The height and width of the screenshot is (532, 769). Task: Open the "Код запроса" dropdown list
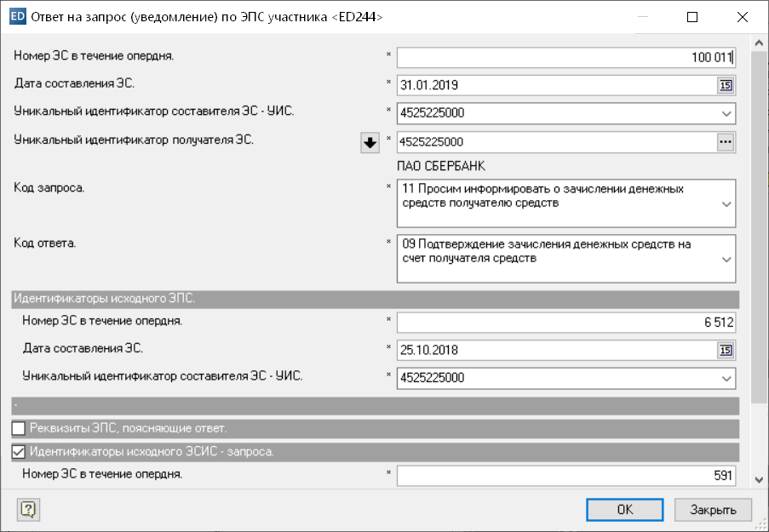(x=726, y=204)
